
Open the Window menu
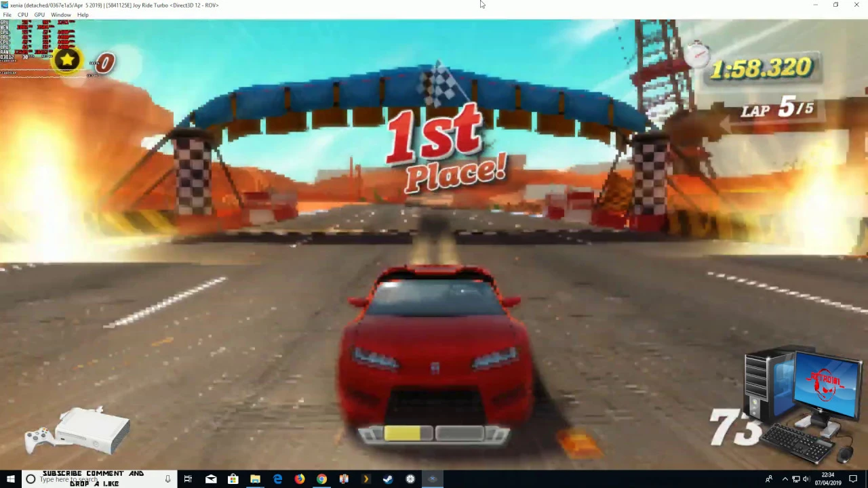[60, 15]
